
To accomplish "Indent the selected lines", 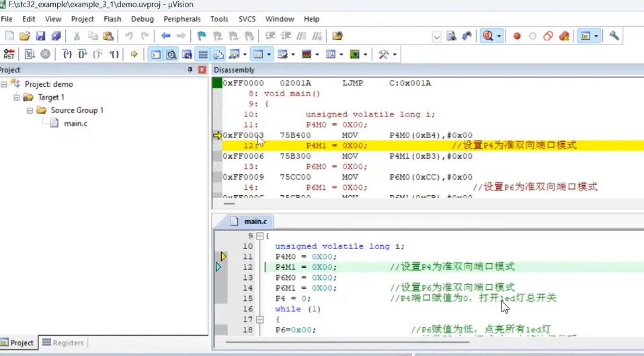I will 270,36.
